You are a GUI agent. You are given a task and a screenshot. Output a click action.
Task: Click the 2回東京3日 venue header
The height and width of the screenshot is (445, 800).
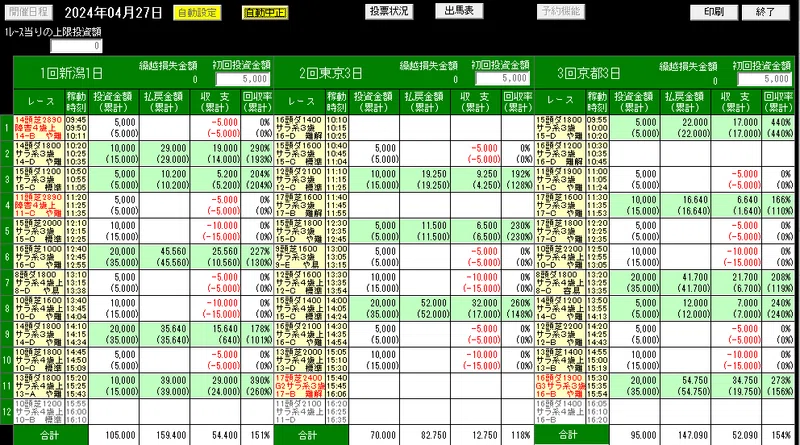pos(331,73)
